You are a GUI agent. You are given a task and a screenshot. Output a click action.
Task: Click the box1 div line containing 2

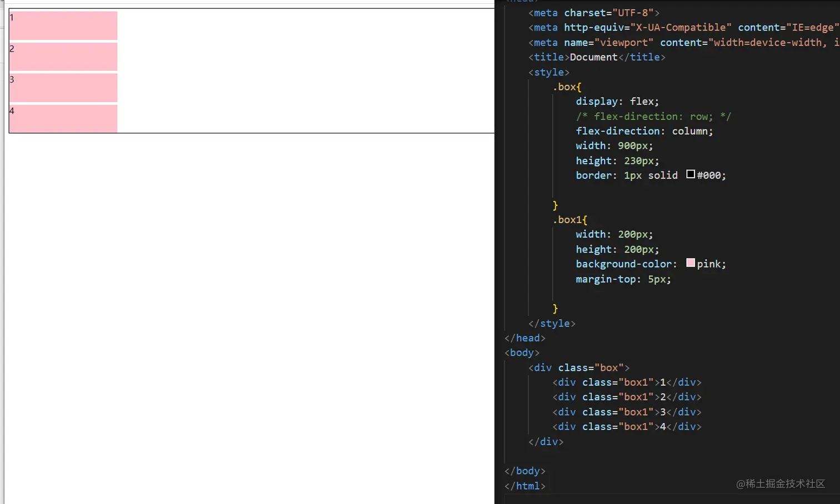[627, 397]
